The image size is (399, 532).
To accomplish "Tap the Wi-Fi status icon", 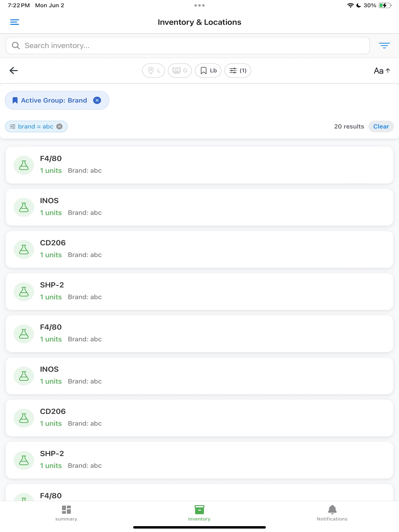I will coord(350,5).
